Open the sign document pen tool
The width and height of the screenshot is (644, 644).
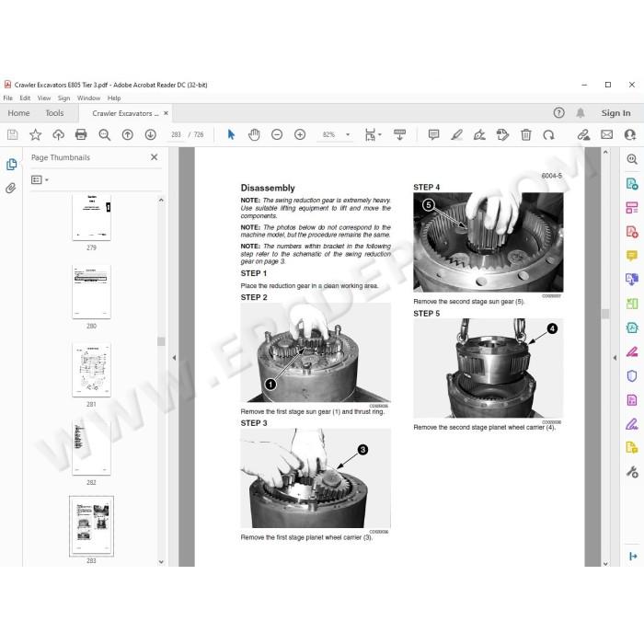click(479, 134)
